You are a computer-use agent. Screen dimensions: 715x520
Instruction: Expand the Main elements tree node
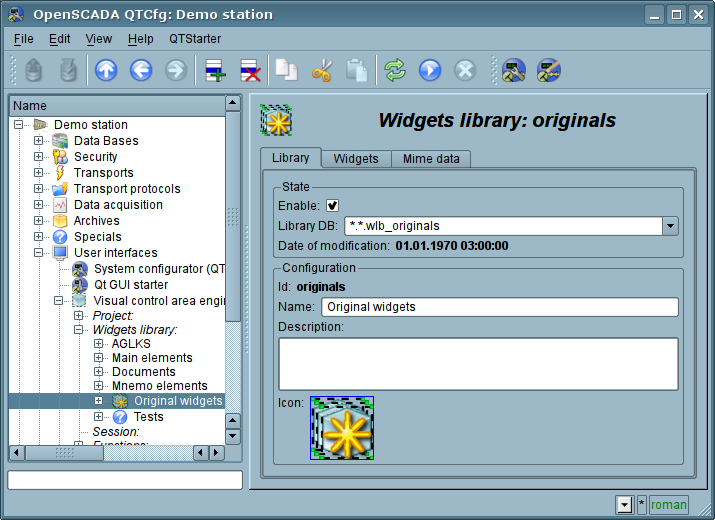click(x=99, y=358)
